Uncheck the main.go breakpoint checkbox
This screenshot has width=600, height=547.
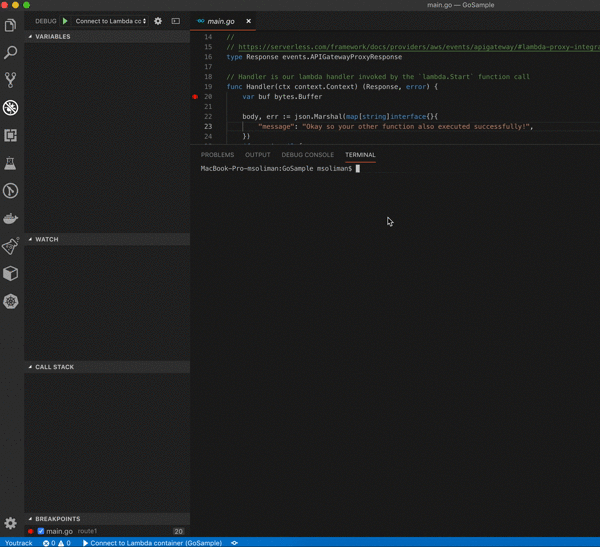pos(41,531)
